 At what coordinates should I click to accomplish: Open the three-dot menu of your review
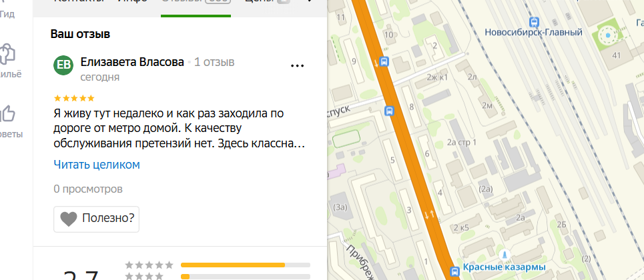click(x=297, y=65)
